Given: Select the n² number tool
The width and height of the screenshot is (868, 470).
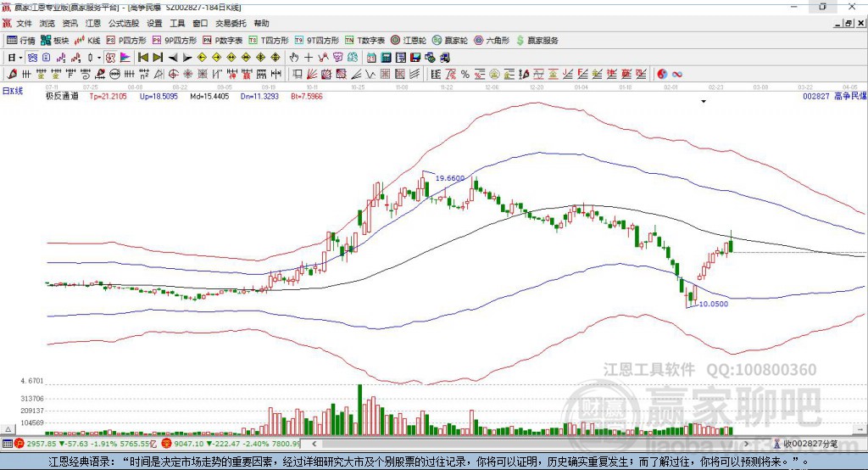Looking at the screenshot, I should [143, 75].
